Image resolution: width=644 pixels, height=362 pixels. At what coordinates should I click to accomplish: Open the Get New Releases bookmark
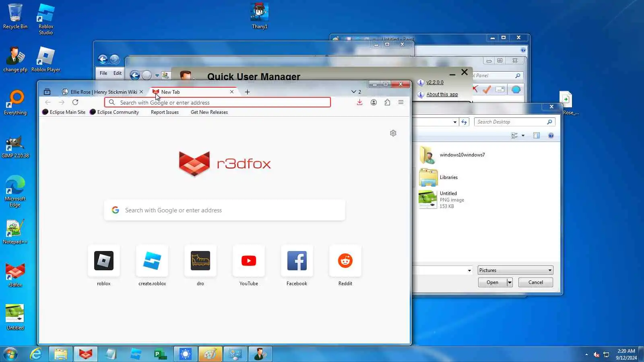coord(209,112)
